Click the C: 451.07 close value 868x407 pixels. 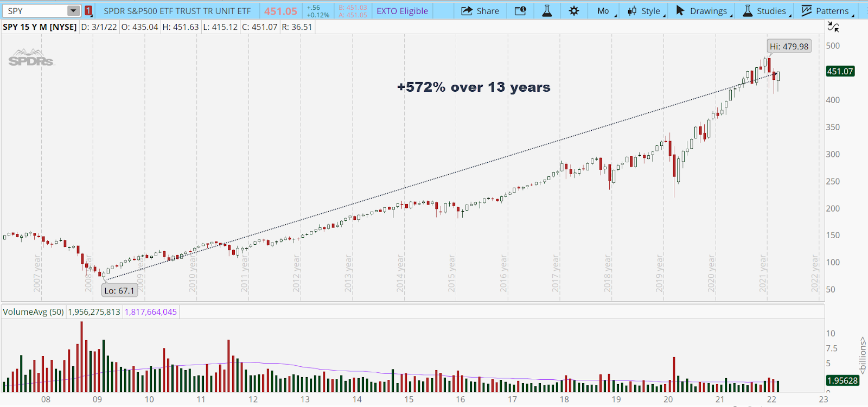point(259,27)
